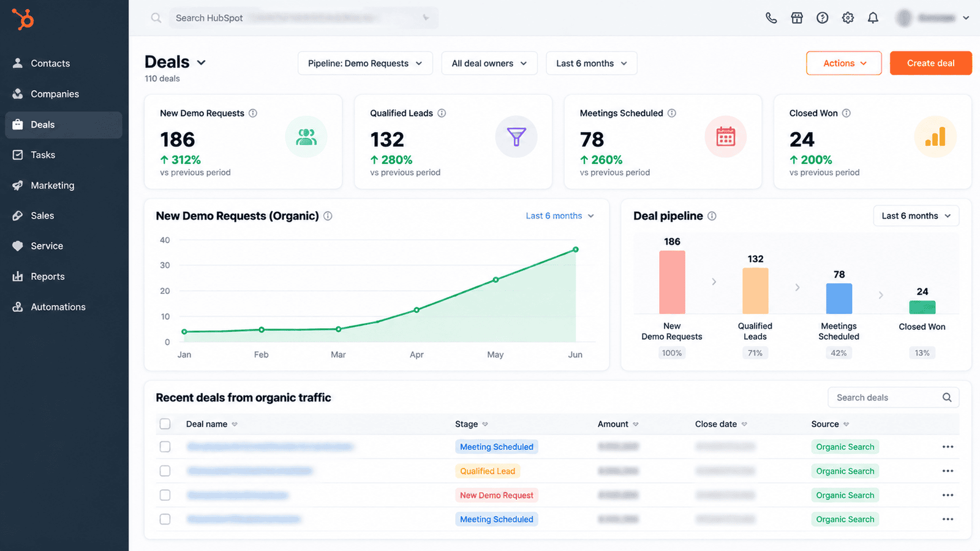980x551 pixels.
Task: Click the info icon beside Meetings Scheduled
Action: click(x=672, y=113)
